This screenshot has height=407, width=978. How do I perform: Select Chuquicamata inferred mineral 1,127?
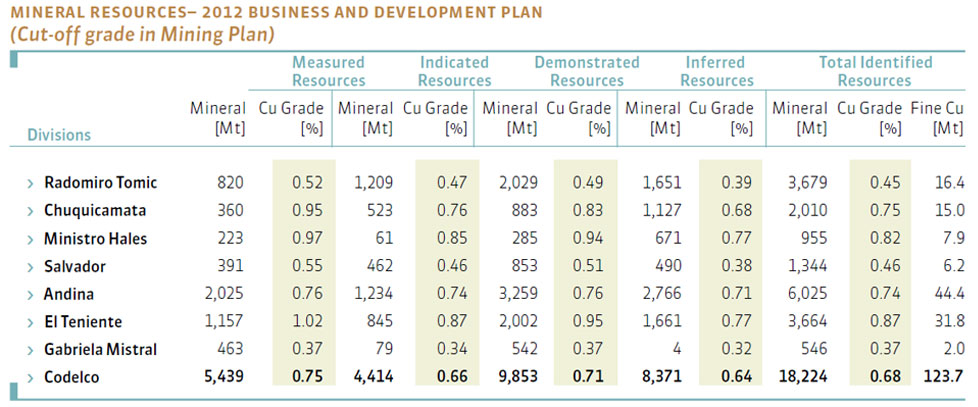coord(664,211)
